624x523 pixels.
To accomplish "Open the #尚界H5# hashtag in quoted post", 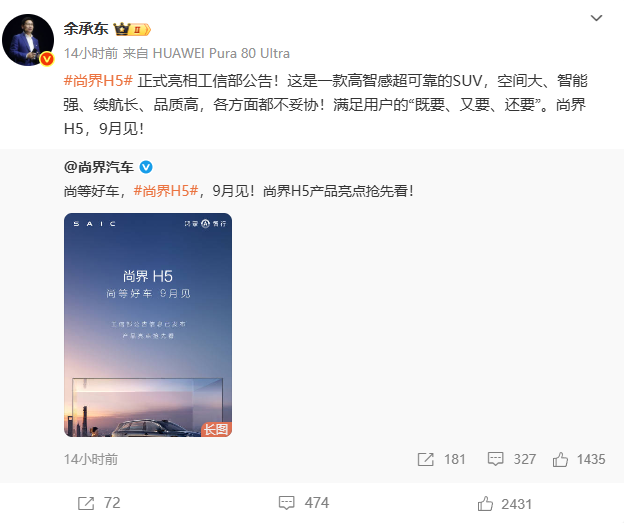I will (166, 191).
